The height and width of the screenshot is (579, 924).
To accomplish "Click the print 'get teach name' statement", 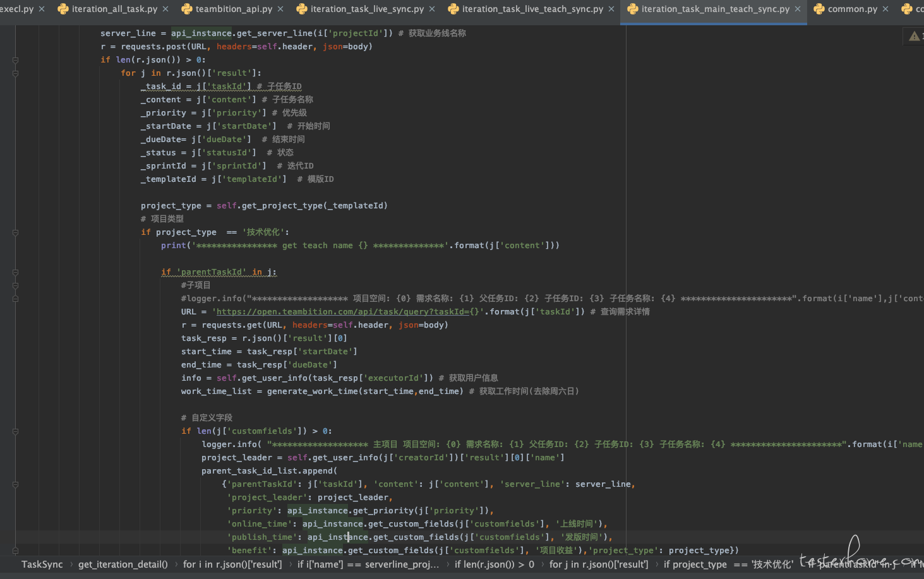I will coord(360,246).
